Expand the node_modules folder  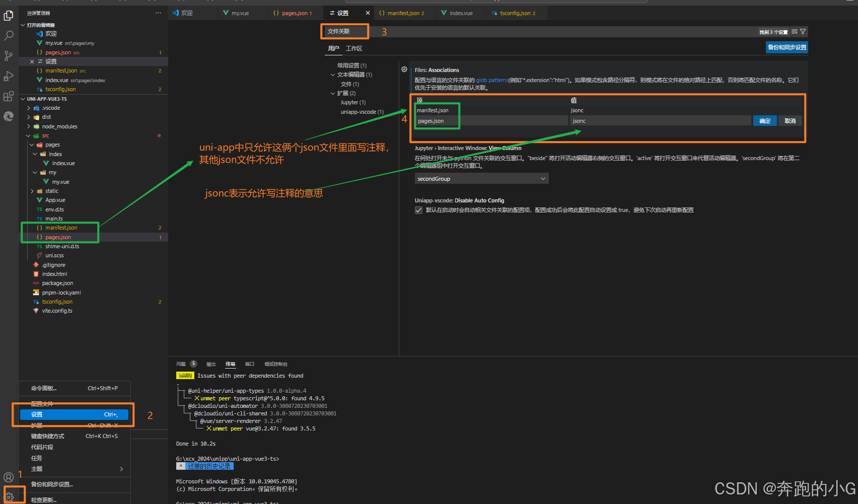pos(29,127)
